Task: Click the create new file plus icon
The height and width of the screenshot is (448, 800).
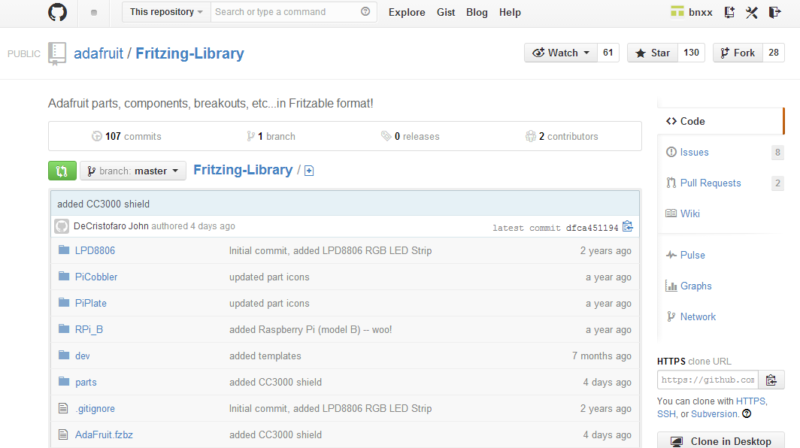Action: coord(309,171)
